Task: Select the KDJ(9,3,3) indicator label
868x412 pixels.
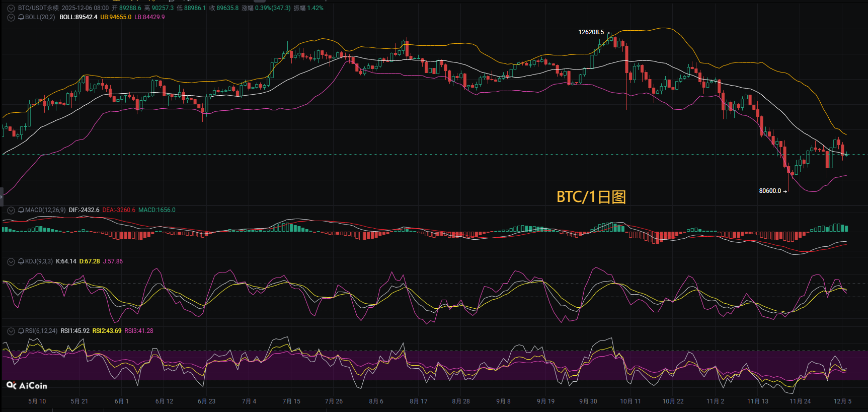Action: tap(39, 261)
